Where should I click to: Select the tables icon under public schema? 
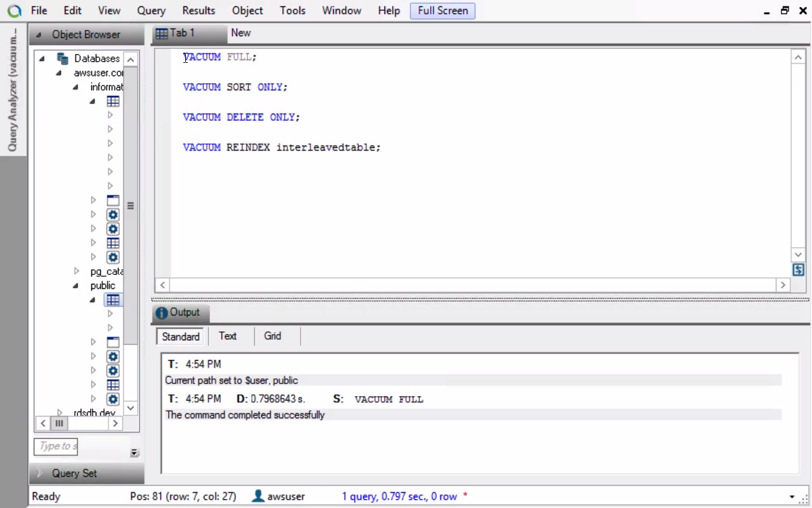[113, 300]
